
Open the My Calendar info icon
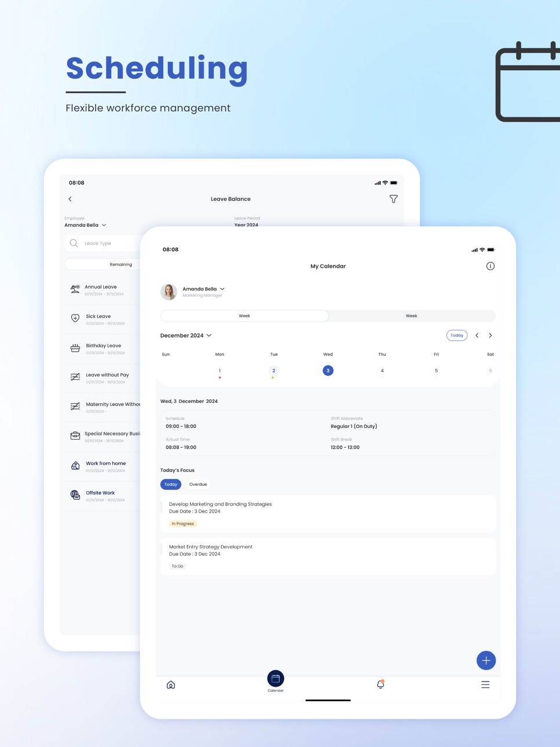491,266
